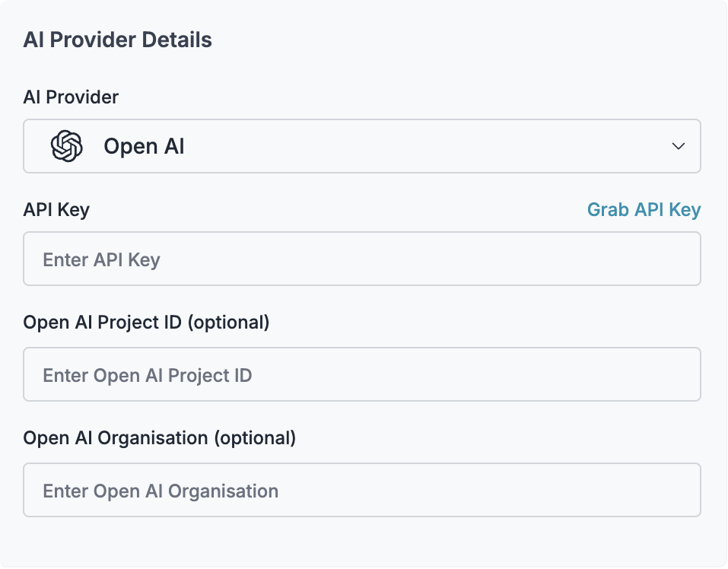Click the Open AI Organisation (optional) label
Viewport: 728px width, 569px height.
pos(159,437)
